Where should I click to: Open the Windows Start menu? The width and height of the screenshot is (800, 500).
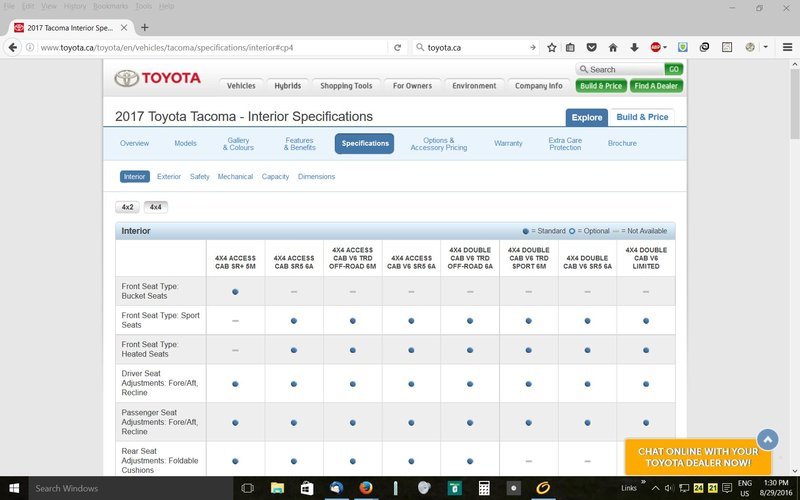(14, 488)
